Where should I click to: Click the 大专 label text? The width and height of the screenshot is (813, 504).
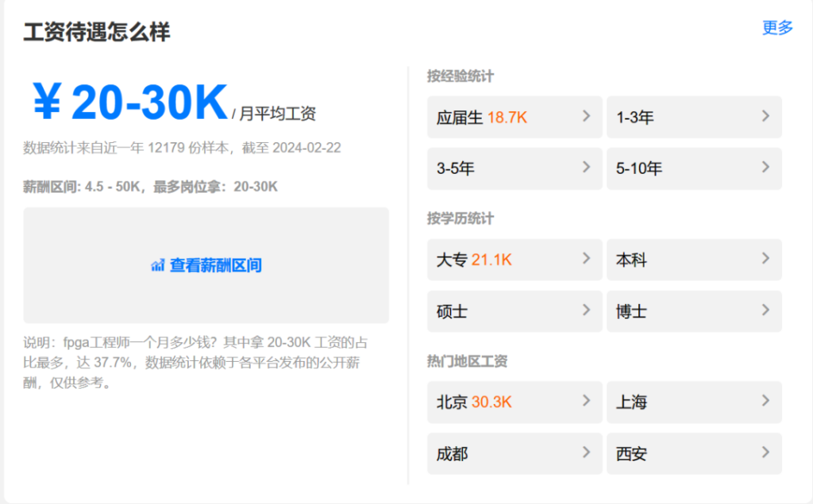point(452,260)
